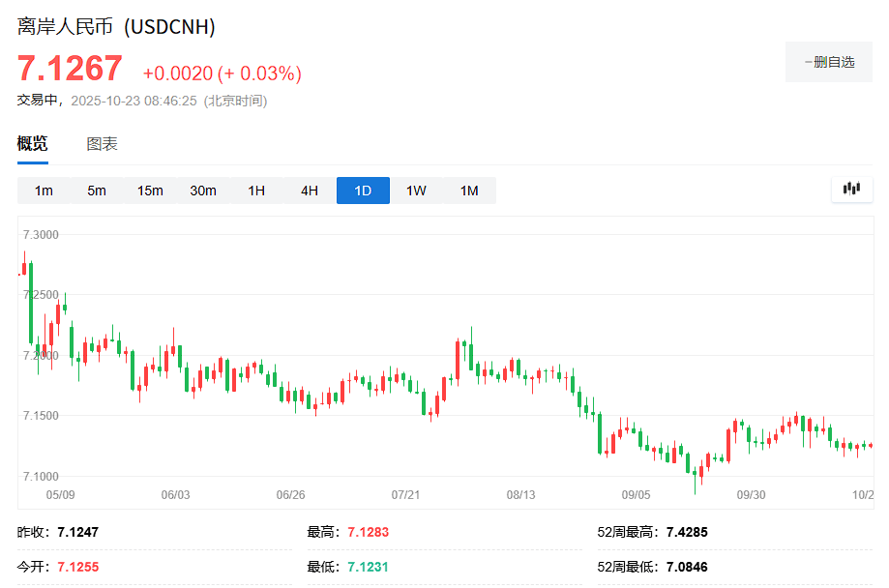The height and width of the screenshot is (588, 889).
Task: Change chart to 4H timeframe
Action: 310,191
